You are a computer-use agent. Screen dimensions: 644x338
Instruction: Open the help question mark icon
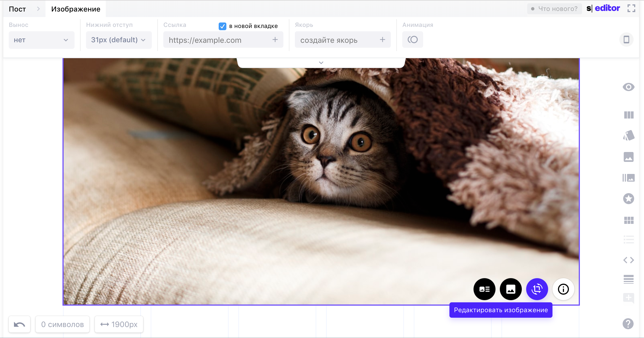(x=628, y=324)
